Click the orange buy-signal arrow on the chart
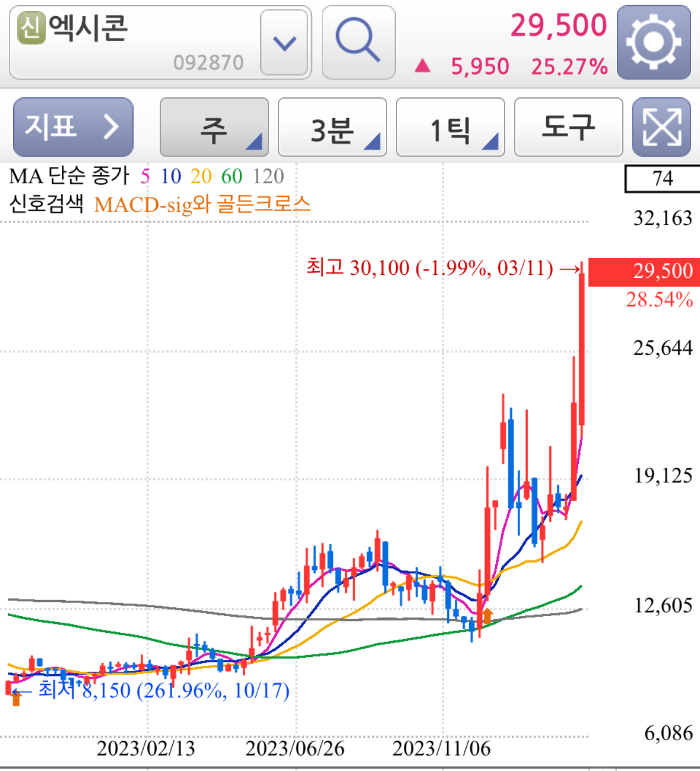 [x=487, y=615]
